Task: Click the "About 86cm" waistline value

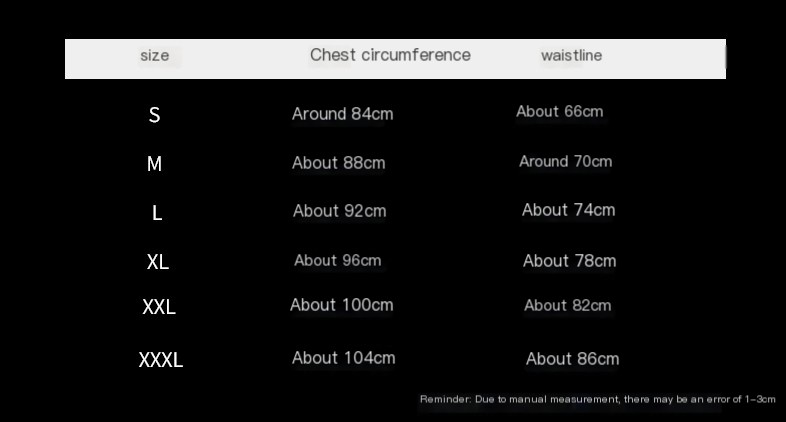Action: [572, 359]
